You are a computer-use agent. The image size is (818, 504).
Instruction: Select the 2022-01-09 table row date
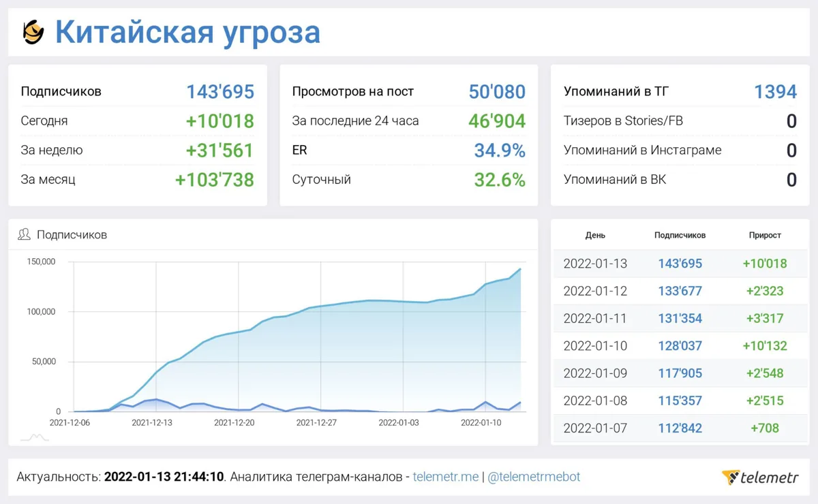pyautogui.click(x=595, y=373)
